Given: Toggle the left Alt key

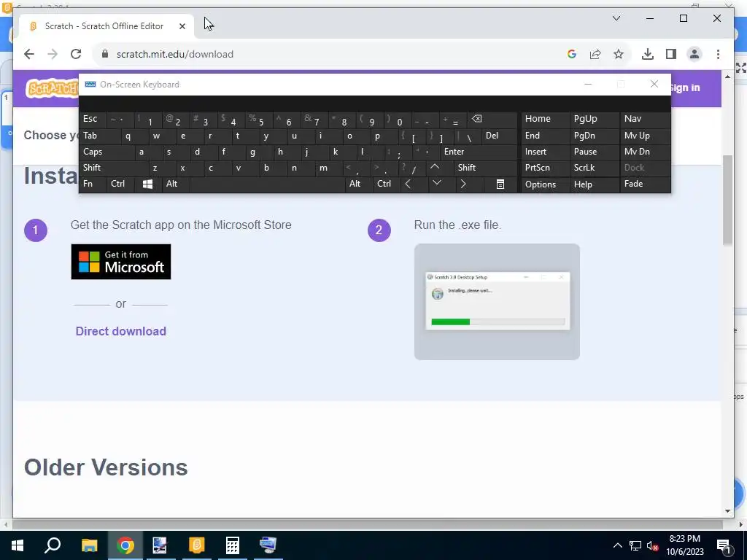Looking at the screenshot, I should [175, 184].
